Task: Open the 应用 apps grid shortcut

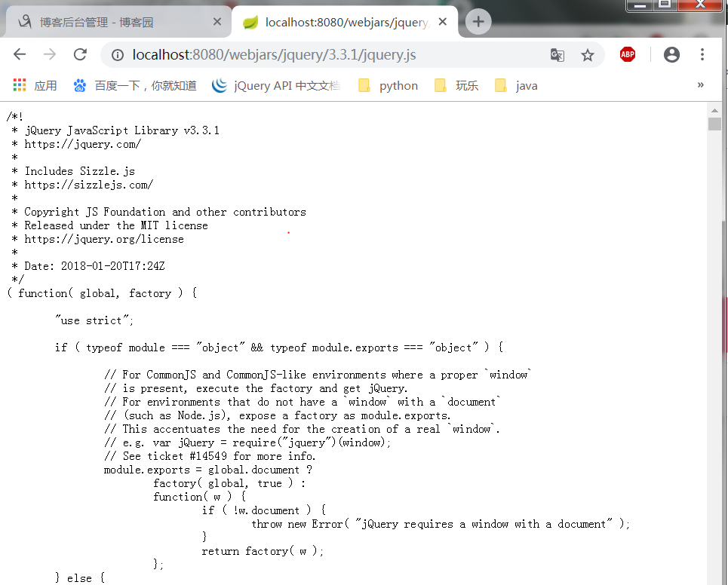Action: (x=35, y=85)
